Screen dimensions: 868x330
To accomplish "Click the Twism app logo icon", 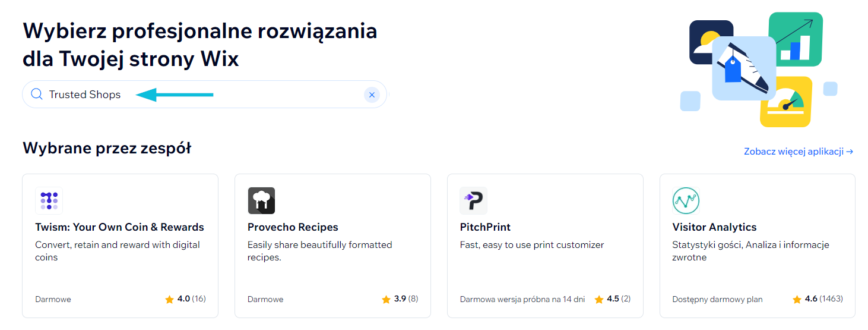I will (x=49, y=200).
